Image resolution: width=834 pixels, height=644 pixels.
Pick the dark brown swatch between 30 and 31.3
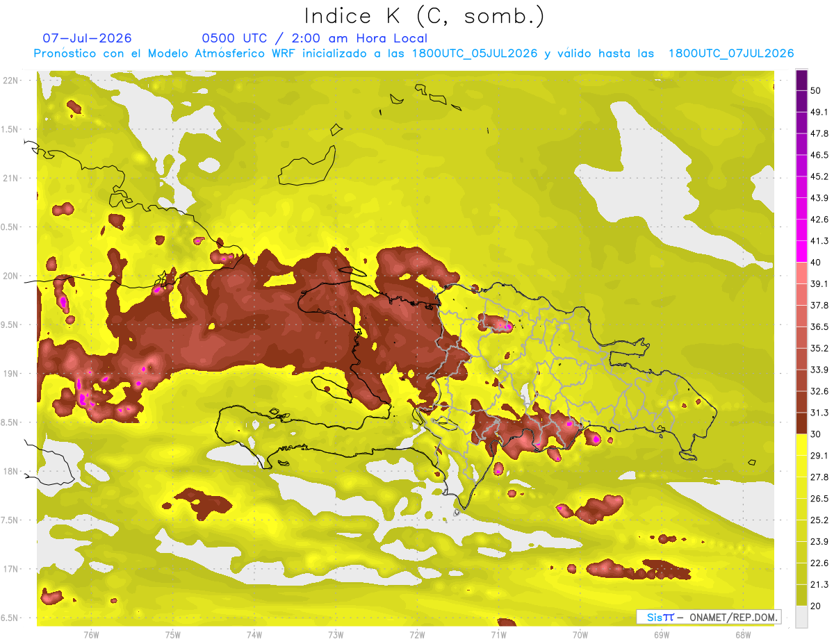[802, 423]
